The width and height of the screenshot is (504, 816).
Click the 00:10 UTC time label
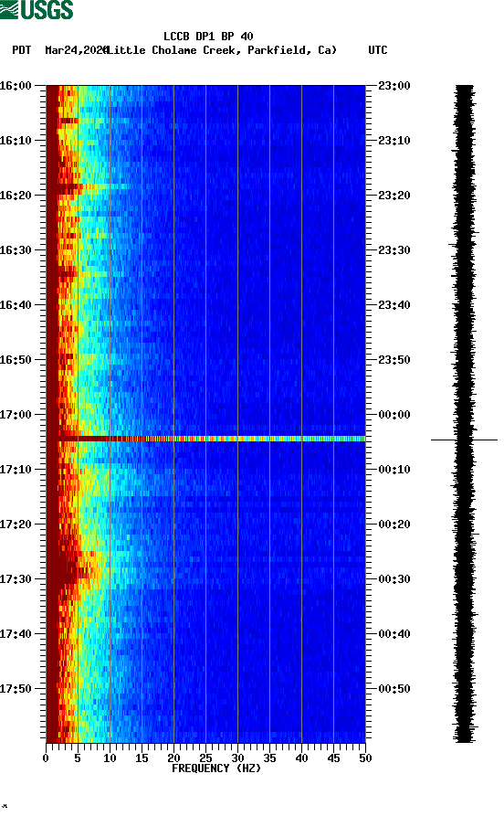pos(394,470)
